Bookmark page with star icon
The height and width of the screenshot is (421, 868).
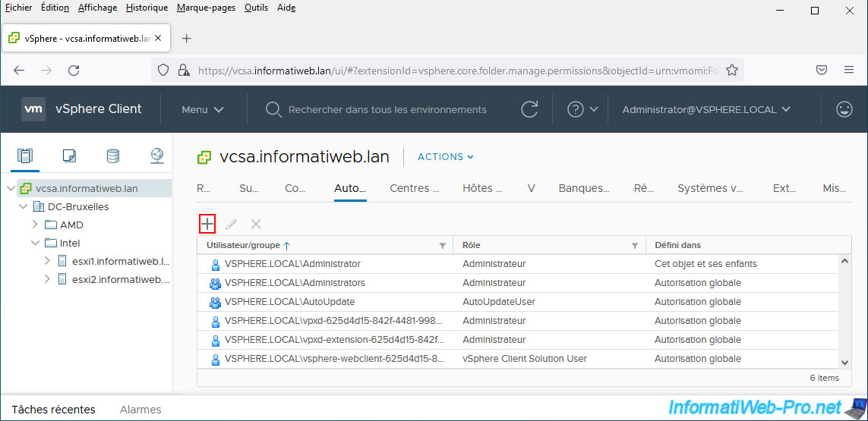coord(732,71)
